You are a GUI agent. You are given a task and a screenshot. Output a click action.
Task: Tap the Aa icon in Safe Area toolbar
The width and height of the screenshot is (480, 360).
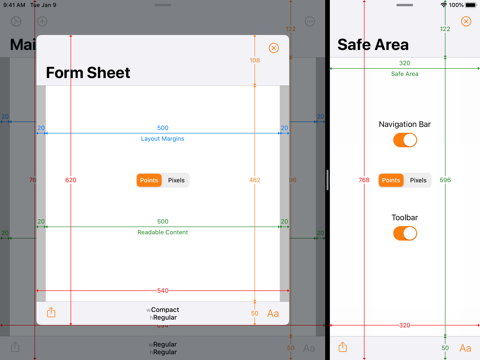pyautogui.click(x=465, y=348)
